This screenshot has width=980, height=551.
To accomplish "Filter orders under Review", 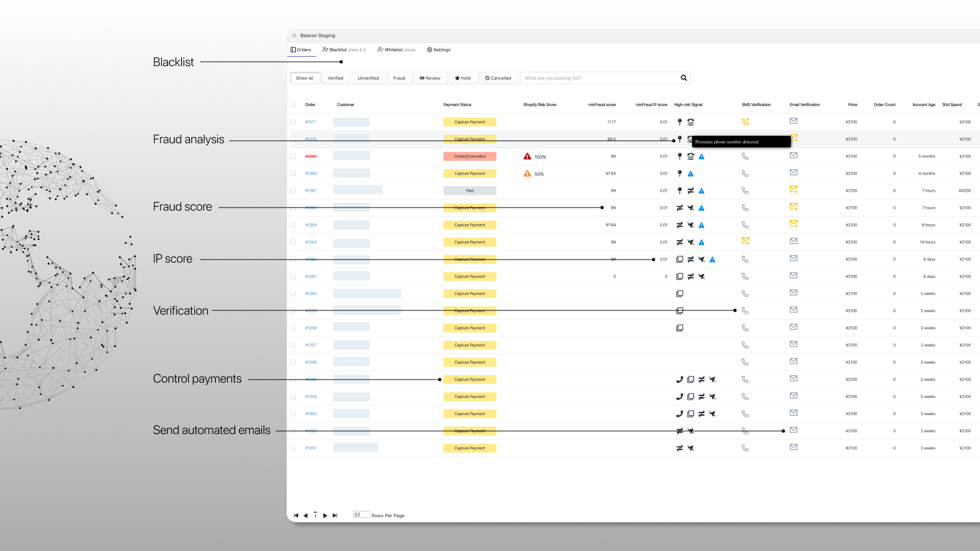I will (430, 78).
